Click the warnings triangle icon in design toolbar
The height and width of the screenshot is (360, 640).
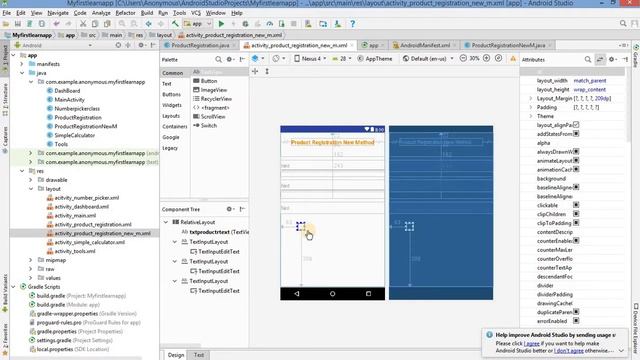[x=513, y=59]
